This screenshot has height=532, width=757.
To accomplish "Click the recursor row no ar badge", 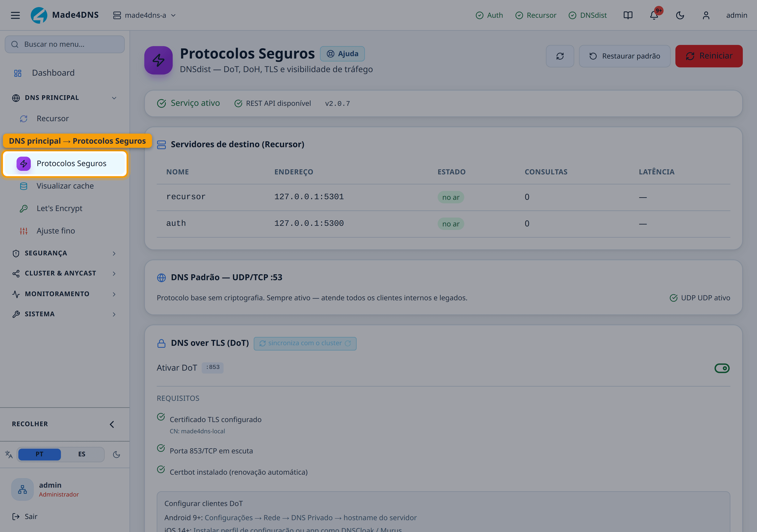I will pyautogui.click(x=451, y=197).
